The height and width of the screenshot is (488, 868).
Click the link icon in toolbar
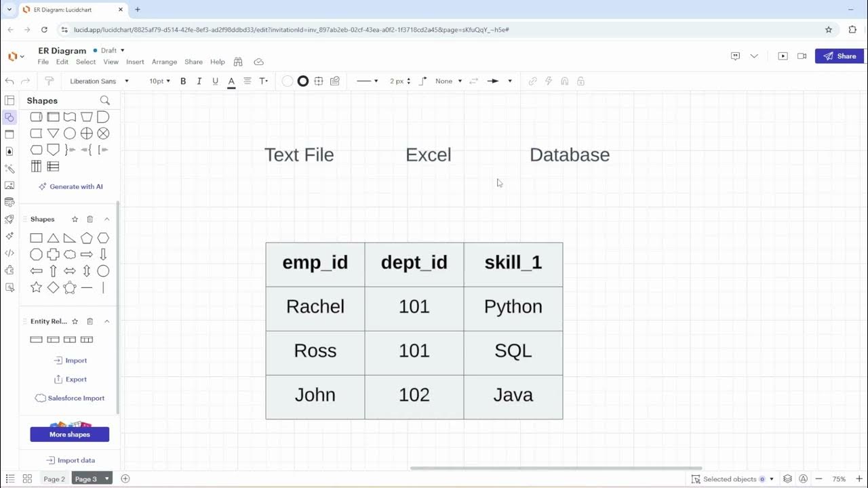click(533, 81)
